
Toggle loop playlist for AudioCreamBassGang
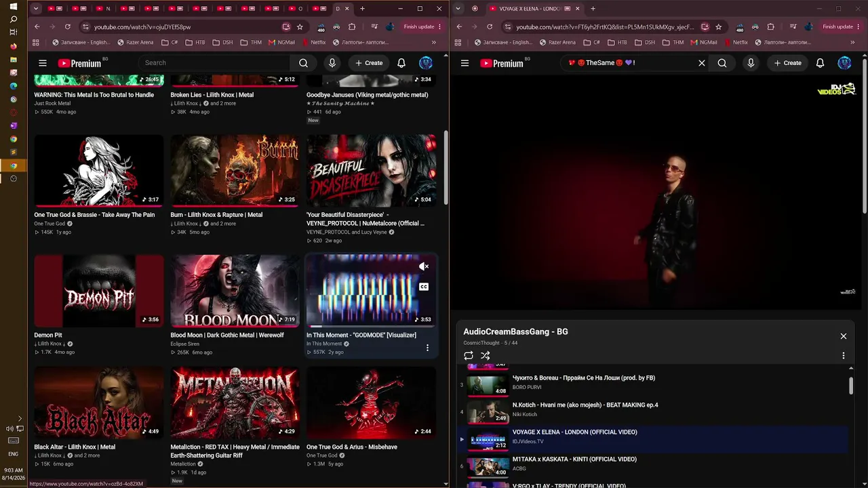click(469, 355)
